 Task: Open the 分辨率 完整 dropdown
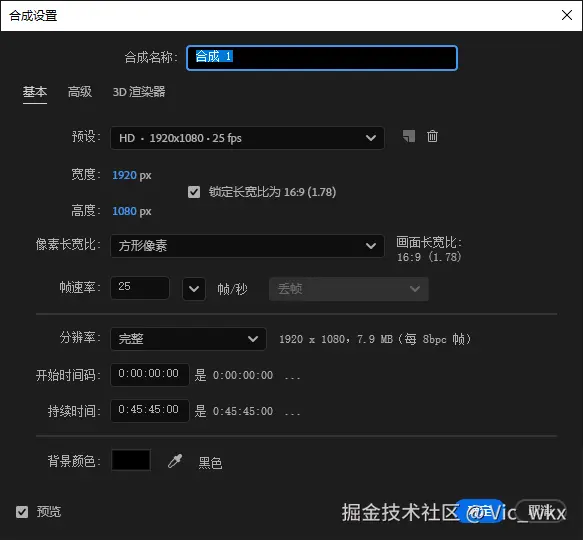pyautogui.click(x=188, y=339)
